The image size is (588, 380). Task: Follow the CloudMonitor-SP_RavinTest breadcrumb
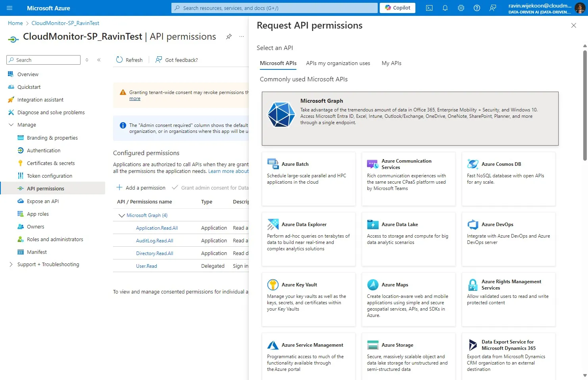(x=65, y=23)
